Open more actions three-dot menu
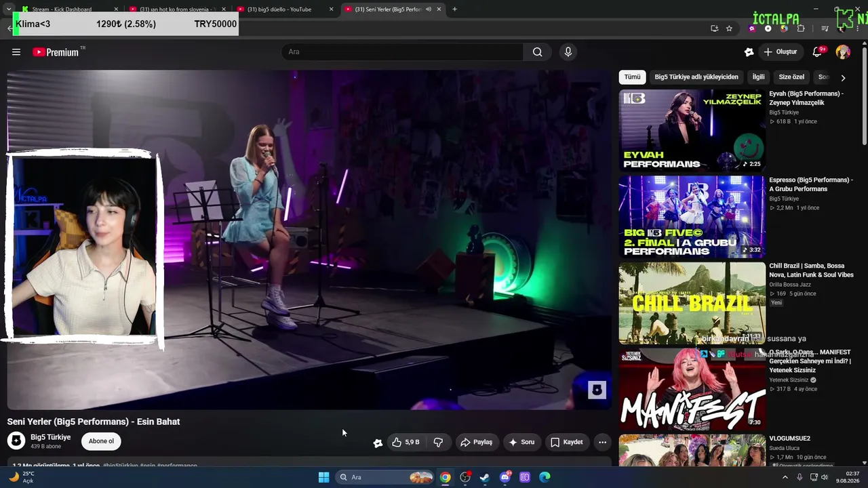 click(x=602, y=442)
